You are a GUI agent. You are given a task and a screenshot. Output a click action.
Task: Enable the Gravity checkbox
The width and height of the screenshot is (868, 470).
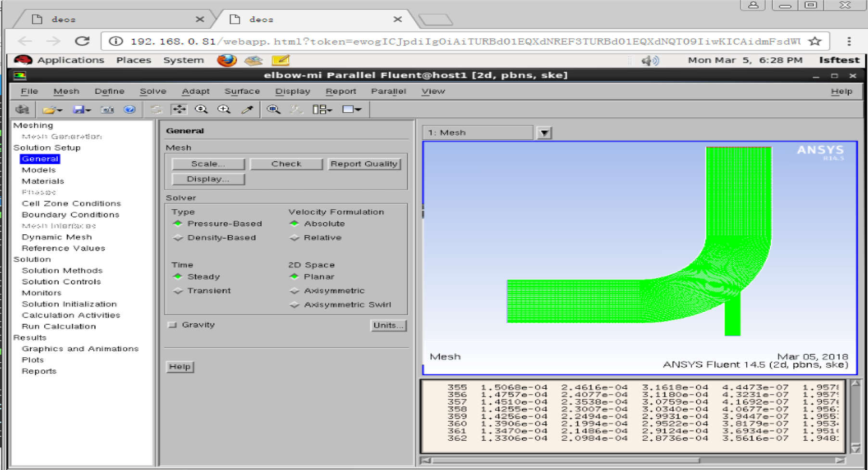[172, 325]
